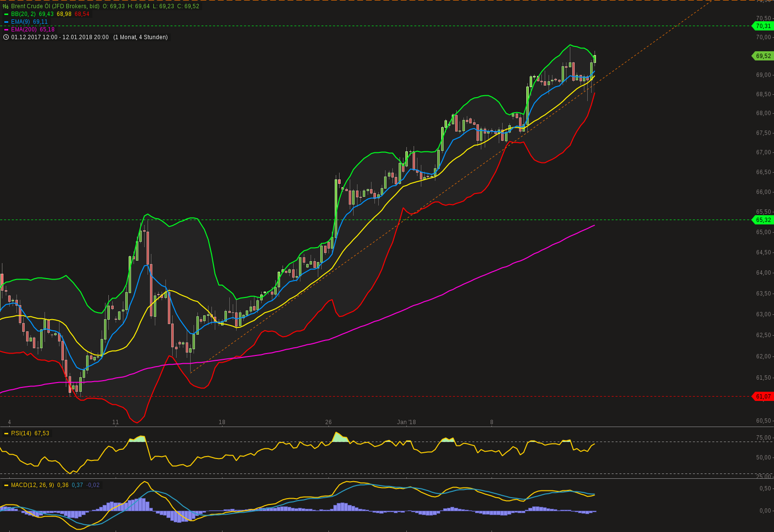Viewport: 774px width, 532px height.
Task: Click the MACD histogram value '-0,02'
Action: 93,485
